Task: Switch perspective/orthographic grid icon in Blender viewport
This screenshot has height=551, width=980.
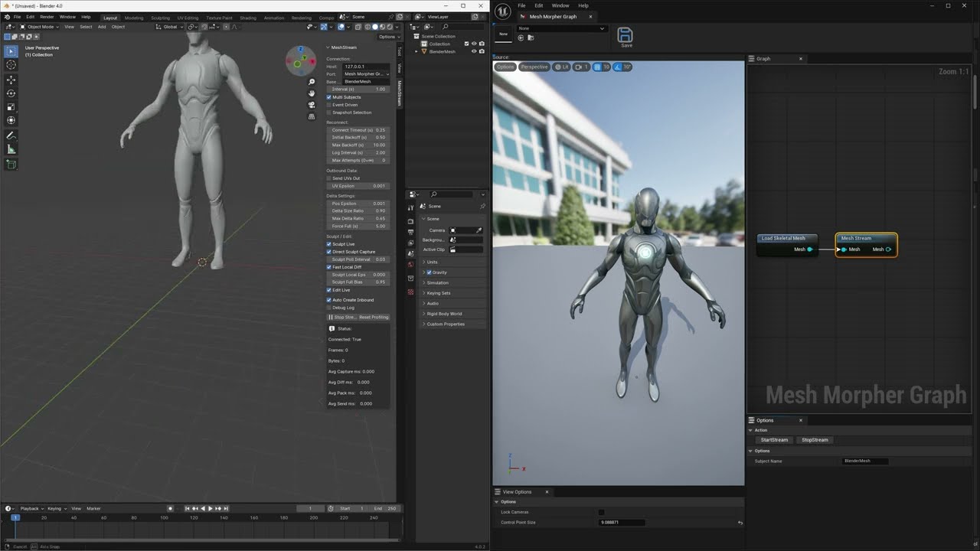Action: (x=312, y=116)
